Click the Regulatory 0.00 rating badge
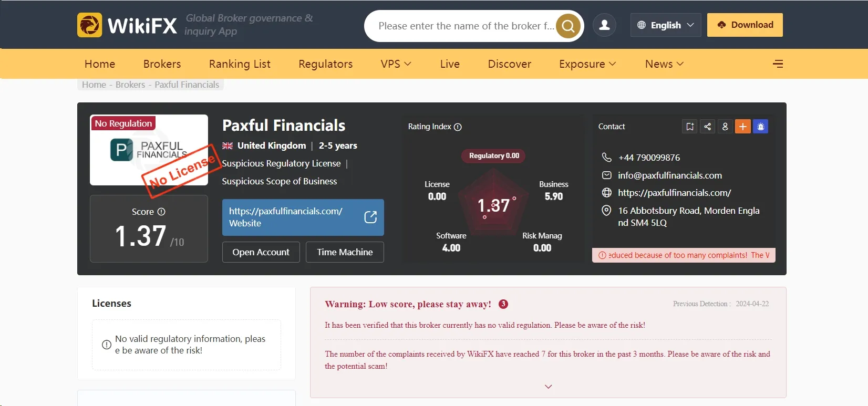Viewport: 868px width, 406px height. tap(494, 156)
